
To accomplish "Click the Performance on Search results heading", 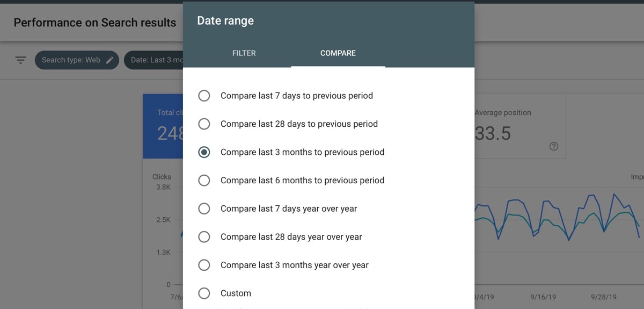I will (x=95, y=23).
